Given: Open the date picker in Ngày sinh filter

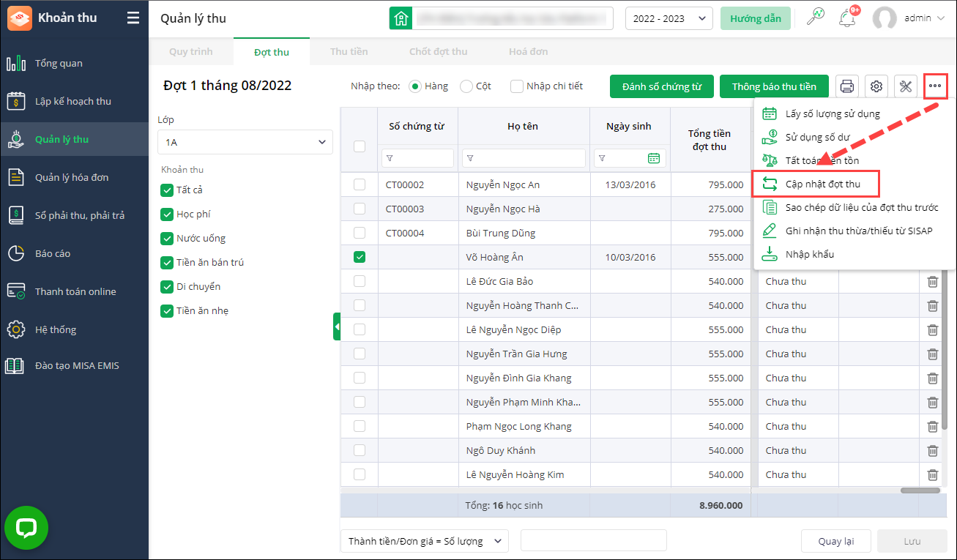Looking at the screenshot, I should pos(654,158).
